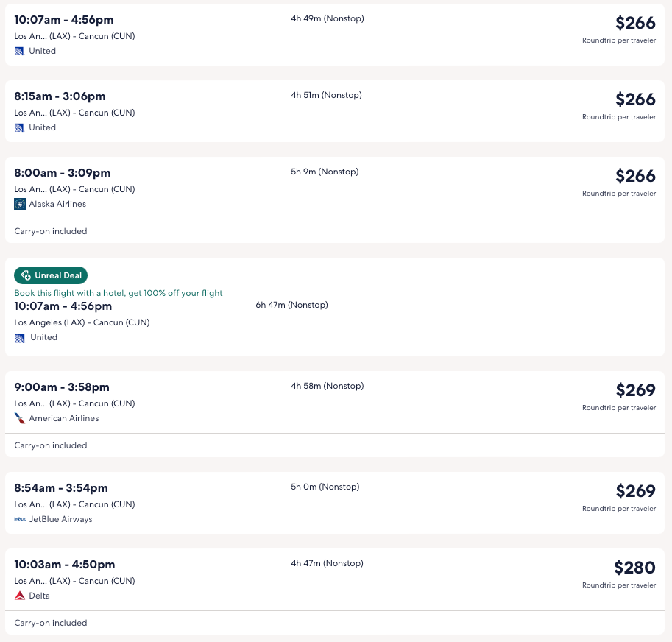Open the 8:54am - 3:54pm JetBlue flight

pyautogui.click(x=61, y=488)
